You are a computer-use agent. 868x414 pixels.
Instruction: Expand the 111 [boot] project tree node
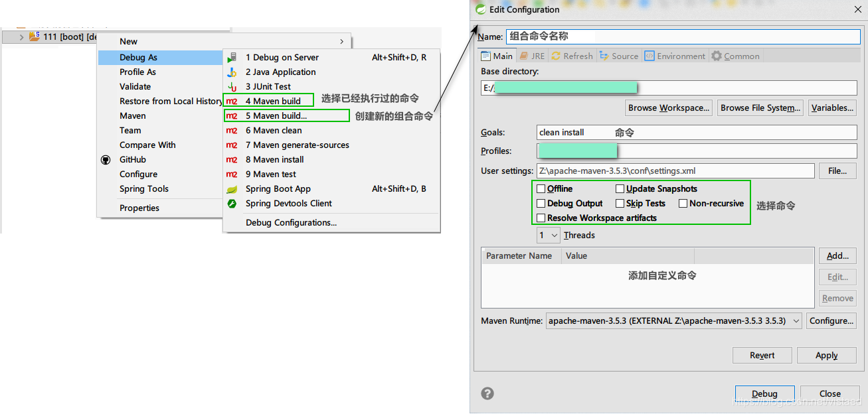pos(21,37)
